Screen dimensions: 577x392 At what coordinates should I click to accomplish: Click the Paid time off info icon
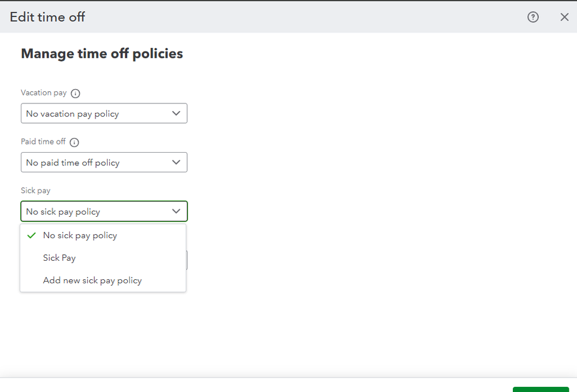[74, 142]
